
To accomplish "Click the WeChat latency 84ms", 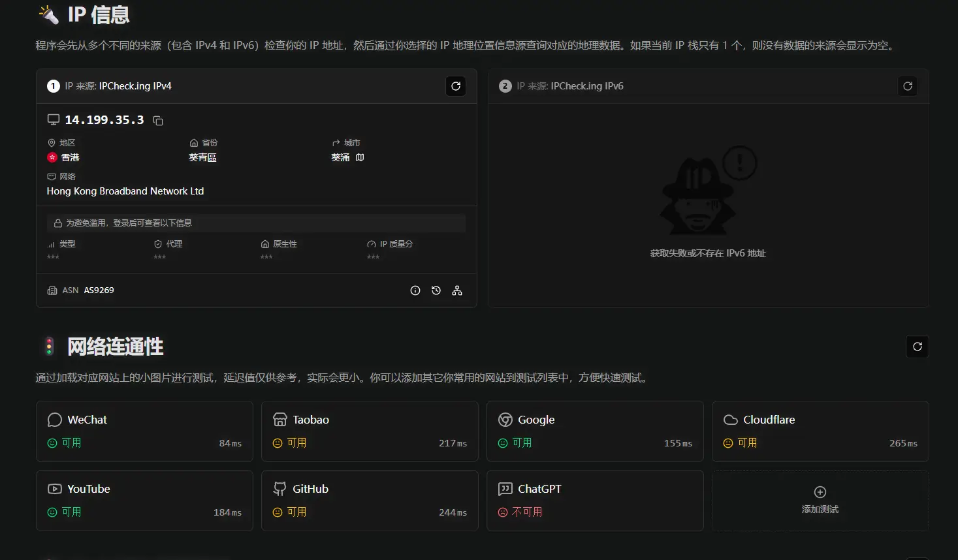I will tap(231, 443).
